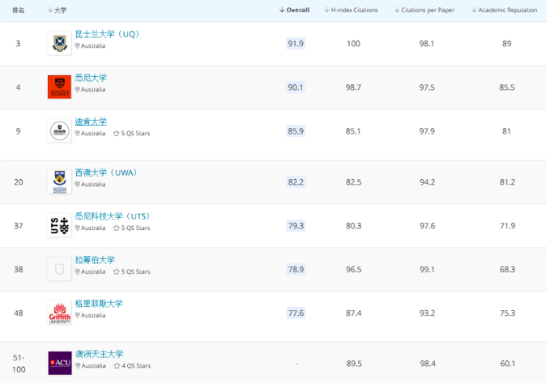550x383 pixels.
Task: Open the La Trobe placeholder shield logo
Action: [x=60, y=269]
